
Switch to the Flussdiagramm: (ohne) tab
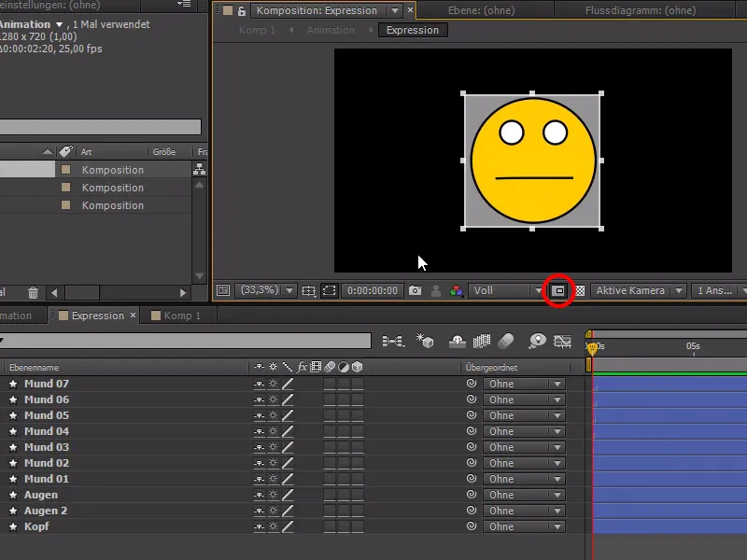641,10
